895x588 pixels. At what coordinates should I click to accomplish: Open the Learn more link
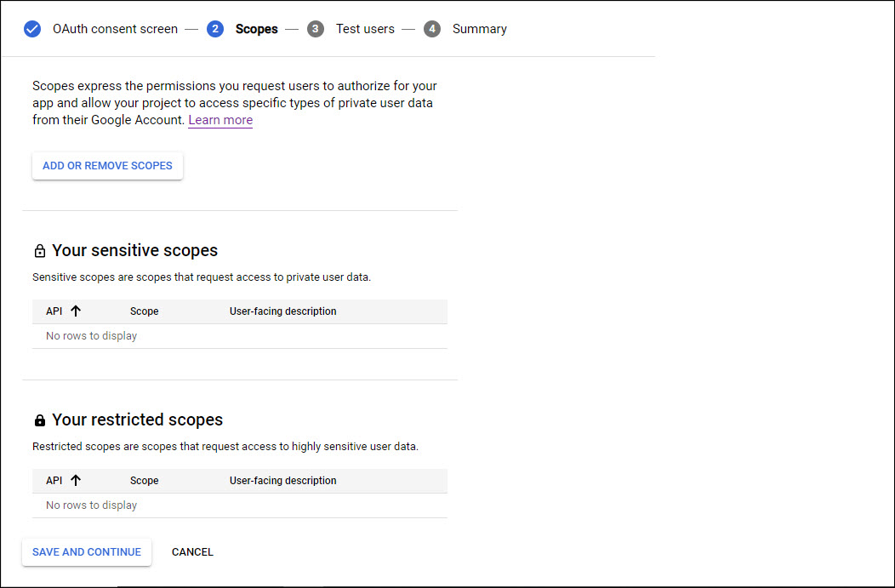(x=220, y=120)
